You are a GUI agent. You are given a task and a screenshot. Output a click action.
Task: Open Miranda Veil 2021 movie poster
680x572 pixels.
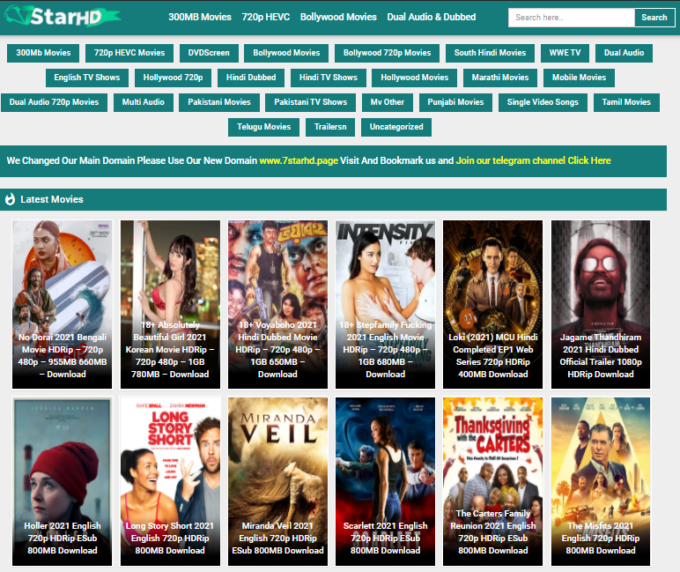click(x=278, y=481)
